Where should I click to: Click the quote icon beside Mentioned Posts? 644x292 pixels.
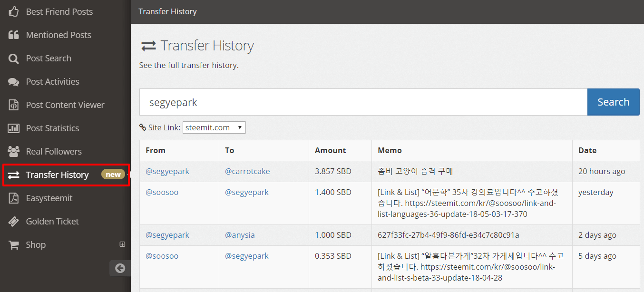tap(14, 35)
